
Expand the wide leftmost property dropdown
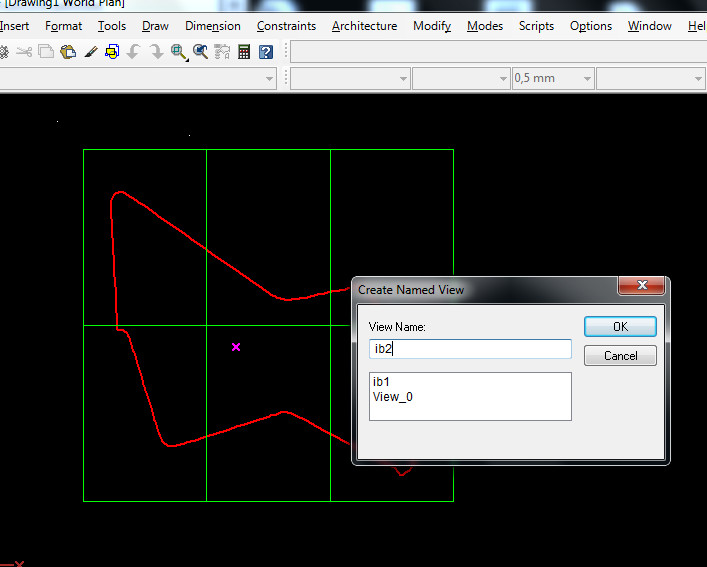click(269, 78)
